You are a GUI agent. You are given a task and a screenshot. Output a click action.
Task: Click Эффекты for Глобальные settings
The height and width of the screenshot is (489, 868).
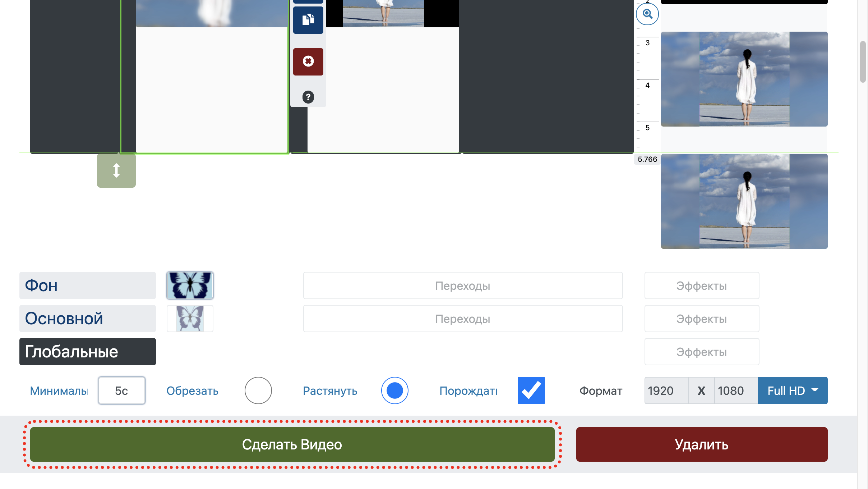[701, 351]
